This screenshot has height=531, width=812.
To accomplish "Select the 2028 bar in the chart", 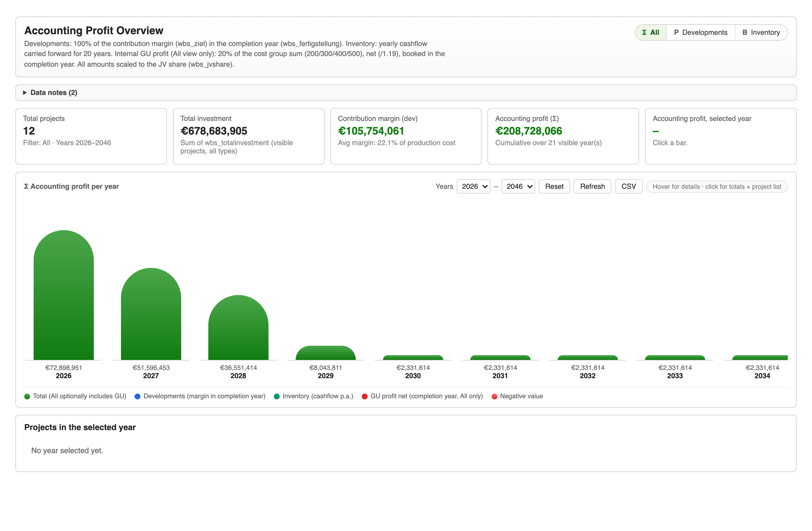I will click(238, 328).
